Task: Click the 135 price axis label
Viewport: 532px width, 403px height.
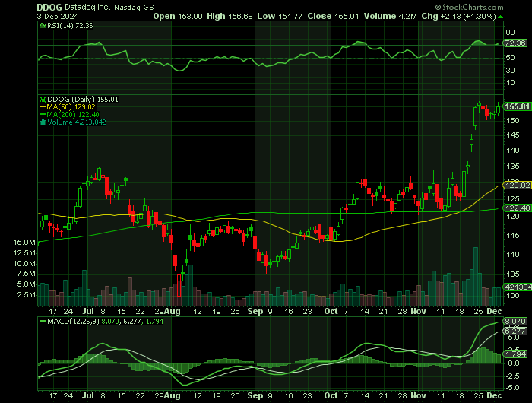Action: [512, 167]
